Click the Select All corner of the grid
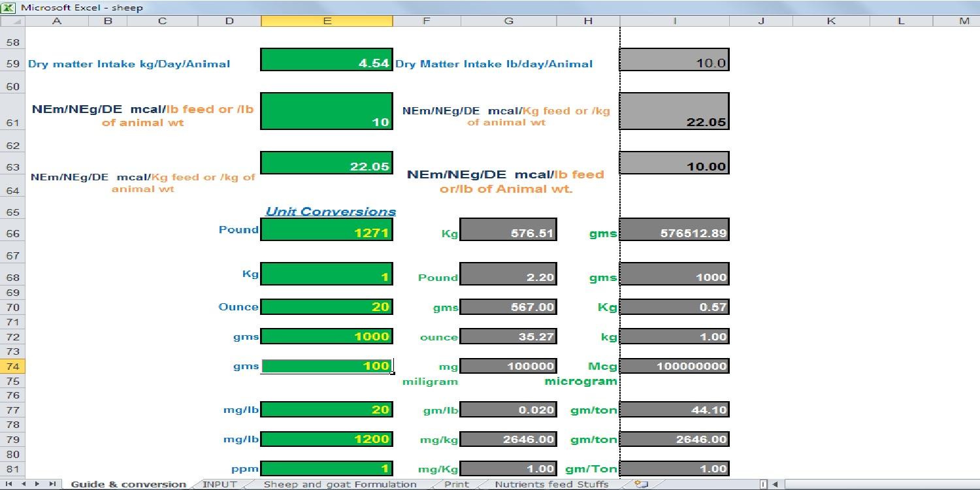The height and width of the screenshot is (490, 980). click(12, 21)
